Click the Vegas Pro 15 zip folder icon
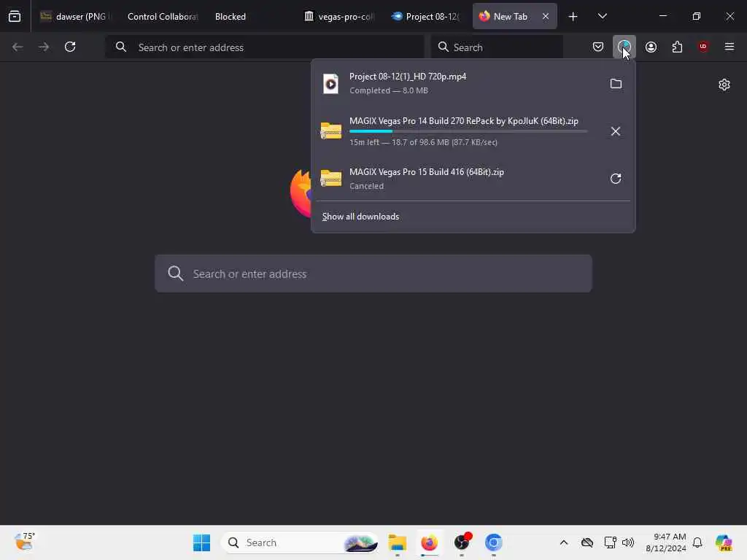The width and height of the screenshot is (747, 560). 330,178
